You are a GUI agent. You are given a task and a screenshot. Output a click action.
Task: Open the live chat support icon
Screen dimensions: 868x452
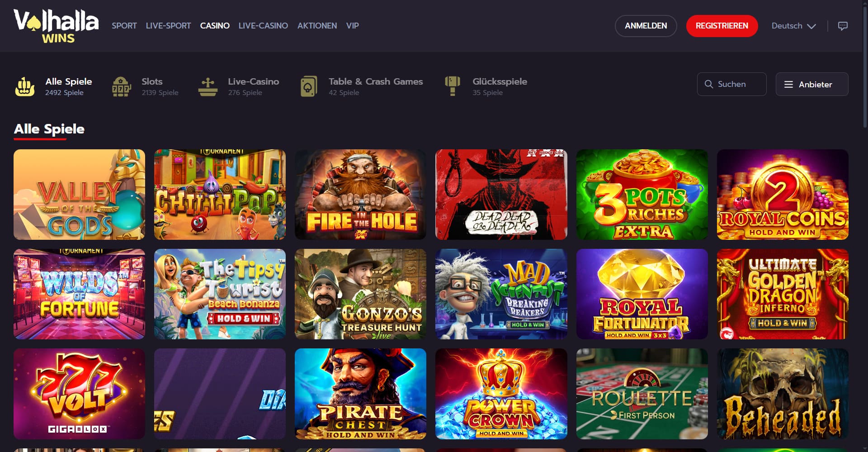pyautogui.click(x=843, y=26)
